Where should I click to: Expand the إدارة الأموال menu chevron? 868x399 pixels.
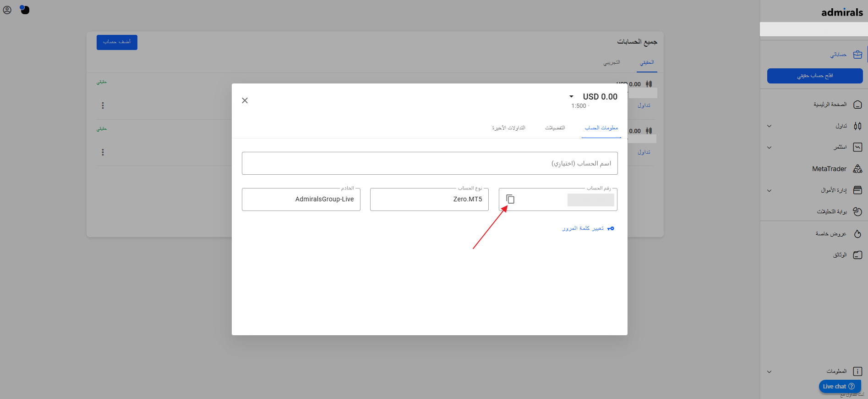coord(769,190)
